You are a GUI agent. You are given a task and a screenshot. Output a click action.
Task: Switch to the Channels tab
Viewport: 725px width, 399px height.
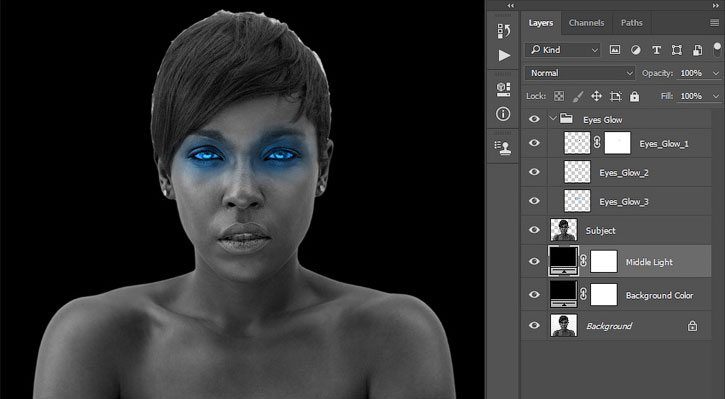586,23
